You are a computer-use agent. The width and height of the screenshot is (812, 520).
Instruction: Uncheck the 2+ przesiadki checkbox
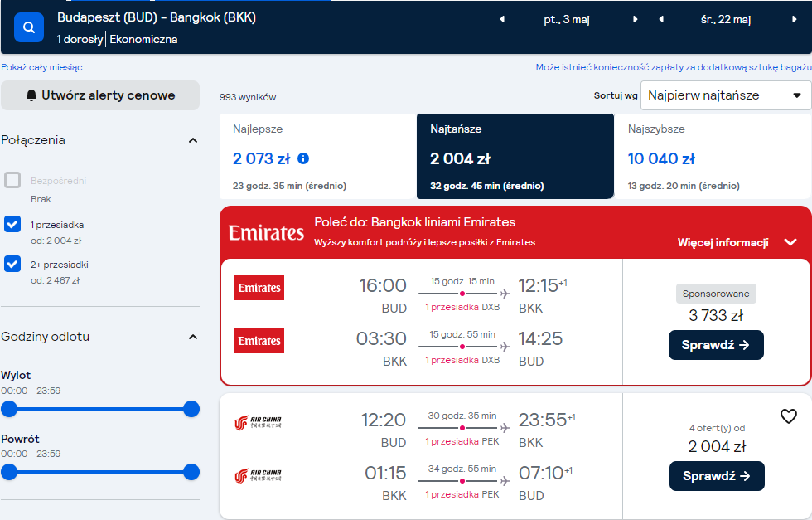click(12, 264)
